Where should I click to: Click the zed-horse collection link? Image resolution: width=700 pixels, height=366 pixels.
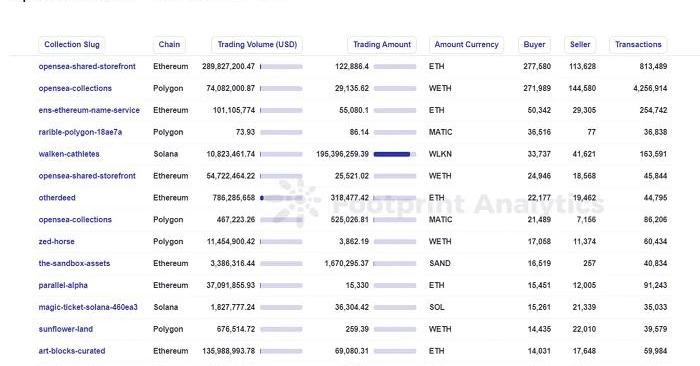click(57, 241)
